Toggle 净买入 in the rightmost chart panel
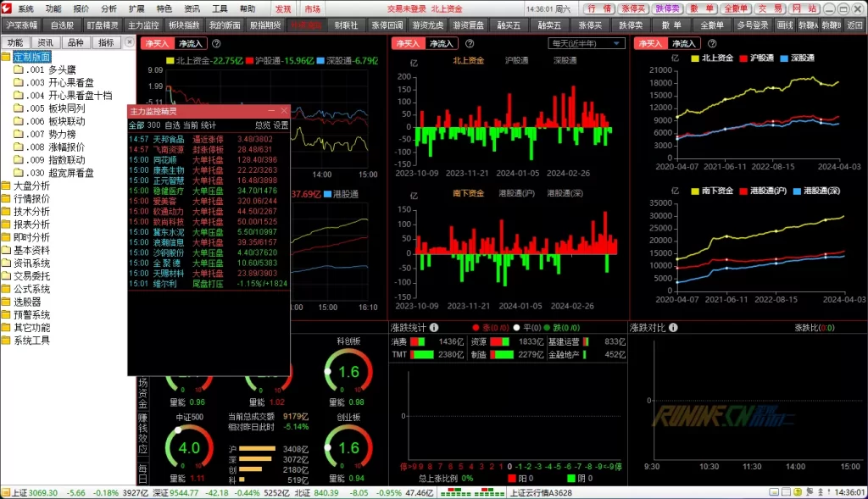 click(650, 43)
